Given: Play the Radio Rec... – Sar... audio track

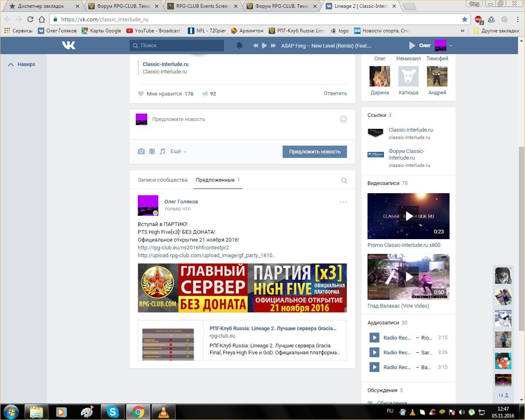Looking at the screenshot, I should [374, 352].
